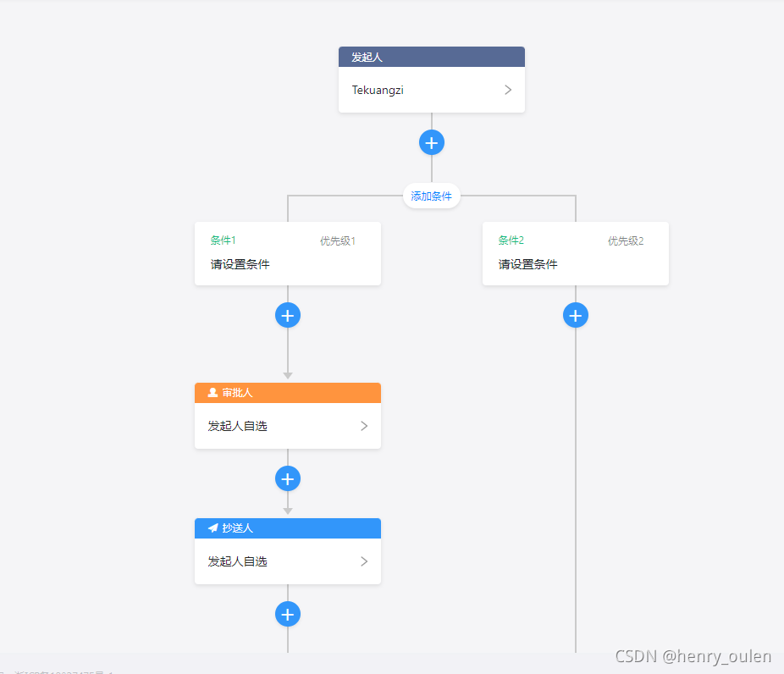Select the 条件2 title label
The width and height of the screenshot is (784, 674).
point(511,240)
